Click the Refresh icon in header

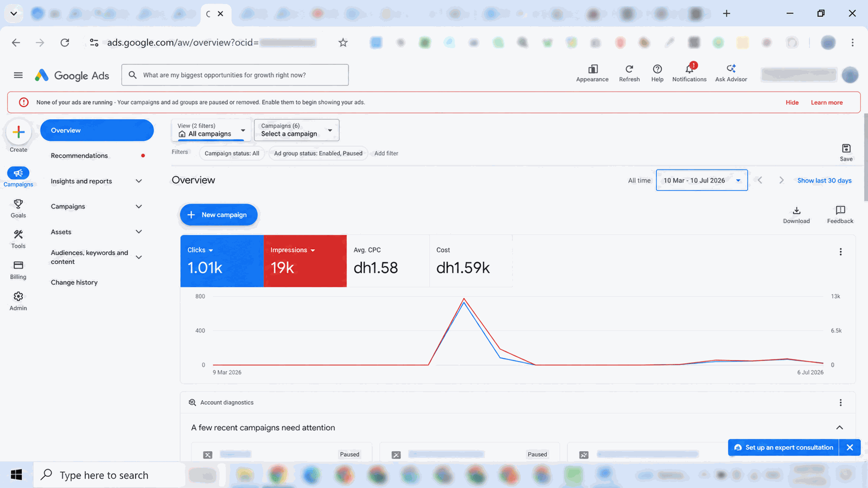[x=629, y=73]
